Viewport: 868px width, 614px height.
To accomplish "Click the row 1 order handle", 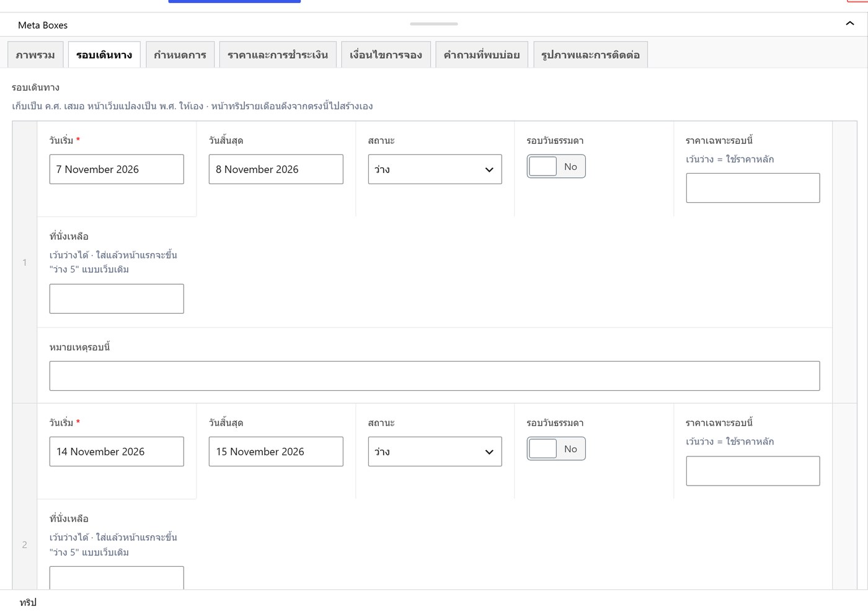I will pyautogui.click(x=25, y=262).
